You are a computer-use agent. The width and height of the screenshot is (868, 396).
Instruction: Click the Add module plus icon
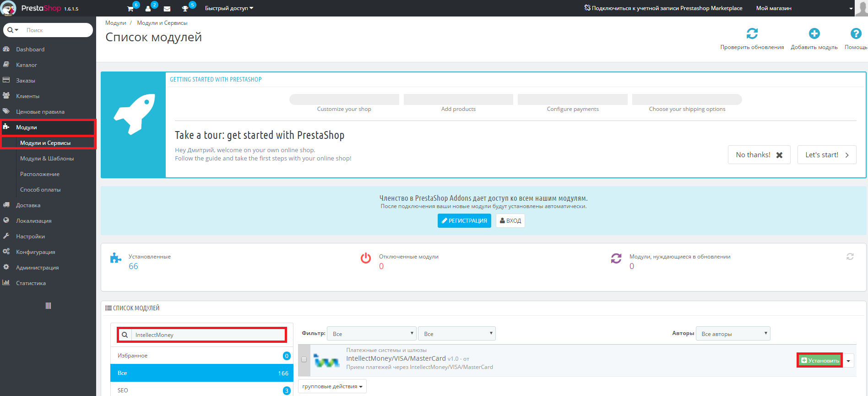[814, 34]
